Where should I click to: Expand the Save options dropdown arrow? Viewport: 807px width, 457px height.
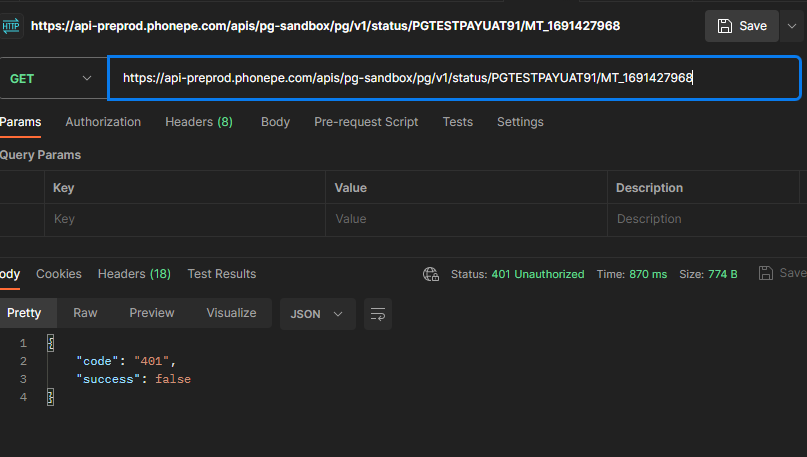pyautogui.click(x=792, y=26)
